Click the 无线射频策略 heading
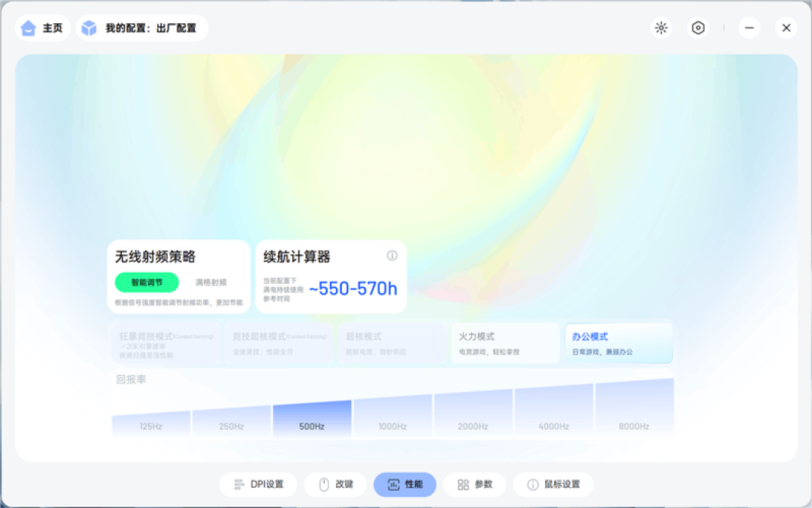The image size is (812, 508). point(156,257)
